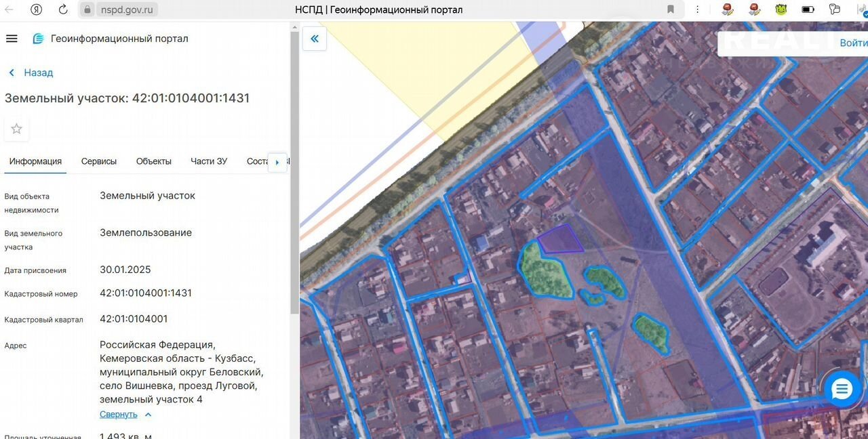This screenshot has width=868, height=439.
Task: Reload the page with browser refresh icon
Action: pyautogui.click(x=63, y=9)
